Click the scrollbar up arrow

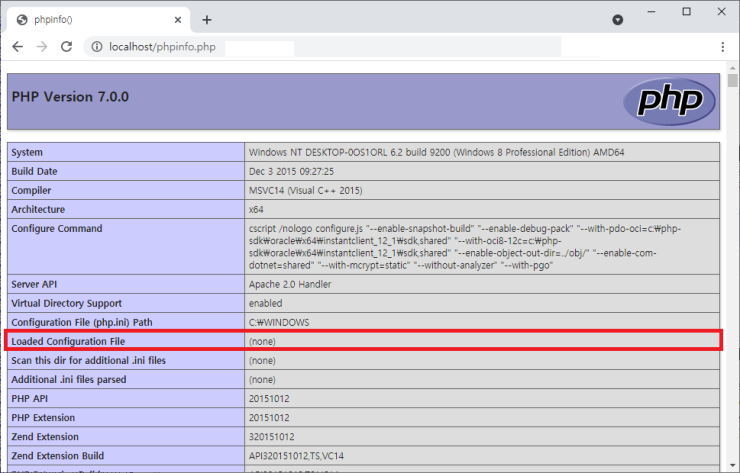732,68
